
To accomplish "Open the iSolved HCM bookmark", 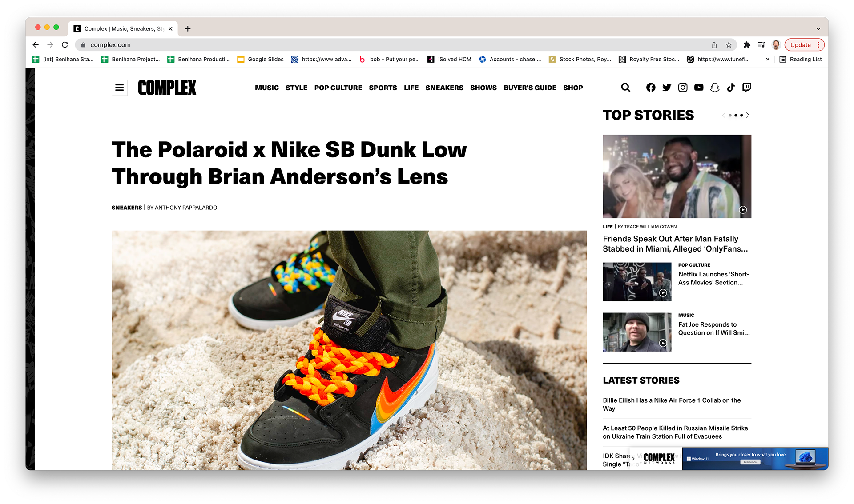I will pyautogui.click(x=449, y=59).
